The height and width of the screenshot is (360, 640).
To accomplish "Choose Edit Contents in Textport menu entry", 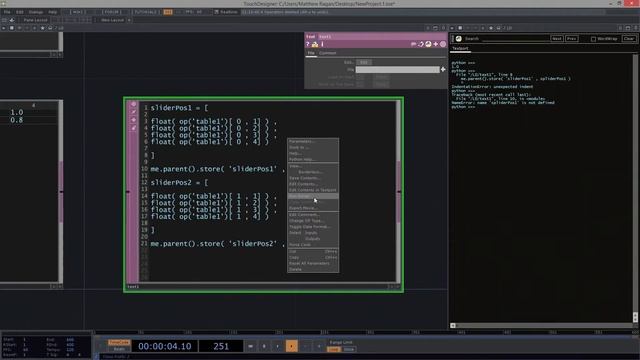I will click(x=313, y=190).
